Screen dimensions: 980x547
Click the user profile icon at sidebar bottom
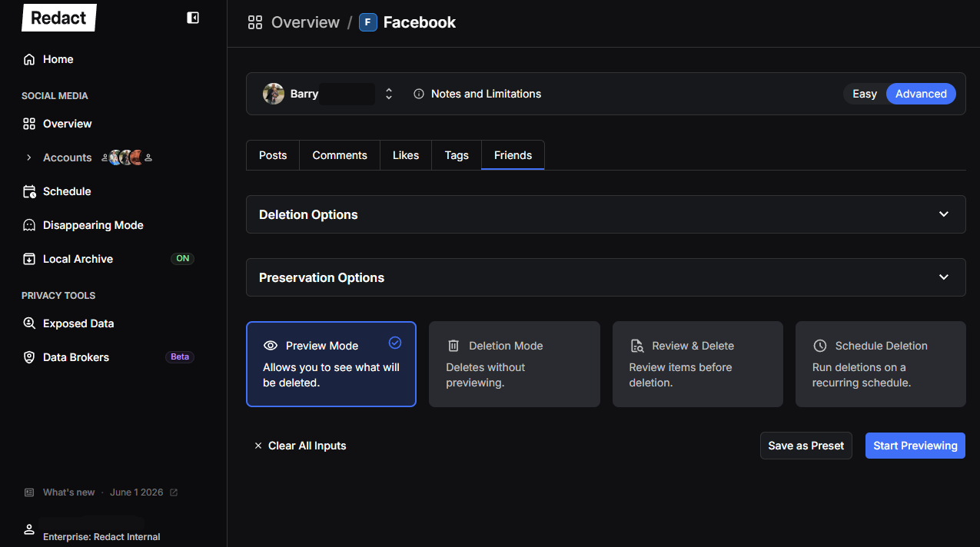pos(29,529)
